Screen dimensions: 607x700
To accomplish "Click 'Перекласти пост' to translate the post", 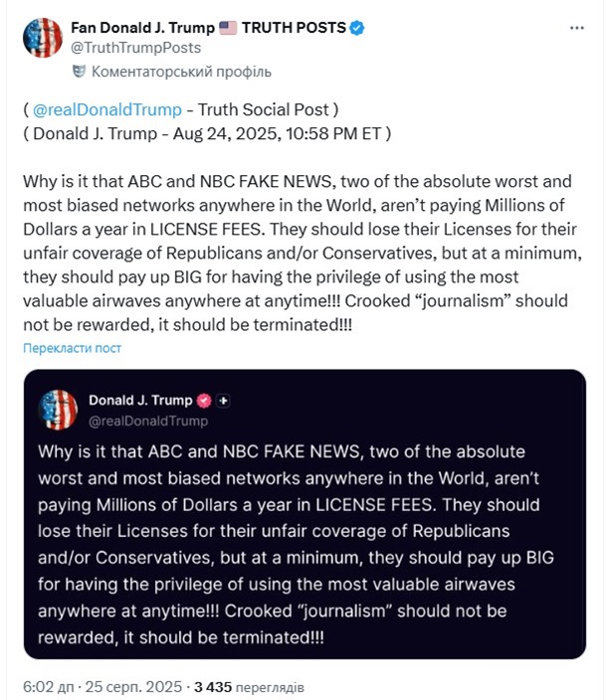I will click(x=72, y=348).
